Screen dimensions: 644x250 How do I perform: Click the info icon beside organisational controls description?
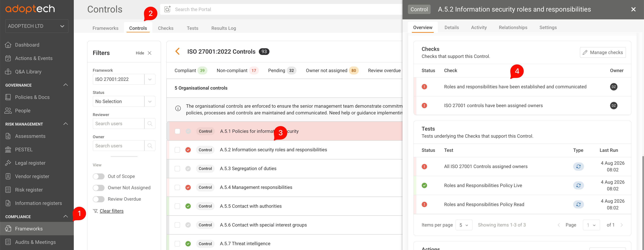(x=178, y=108)
